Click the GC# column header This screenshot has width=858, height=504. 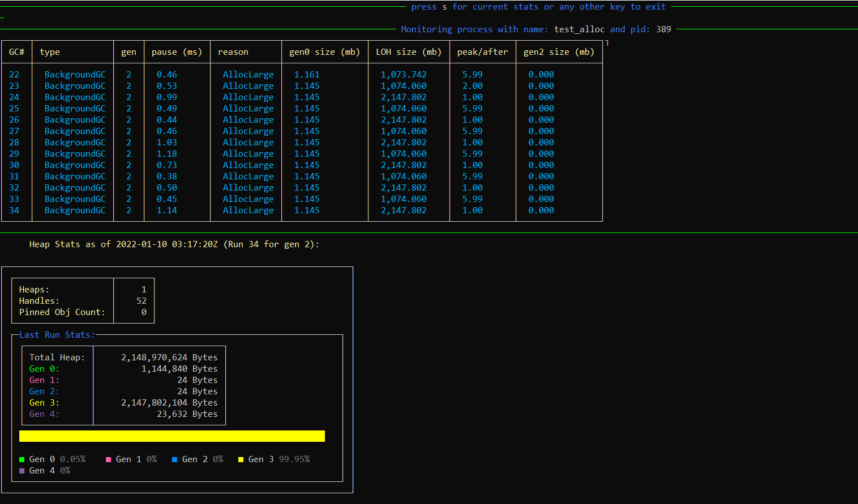pos(16,52)
